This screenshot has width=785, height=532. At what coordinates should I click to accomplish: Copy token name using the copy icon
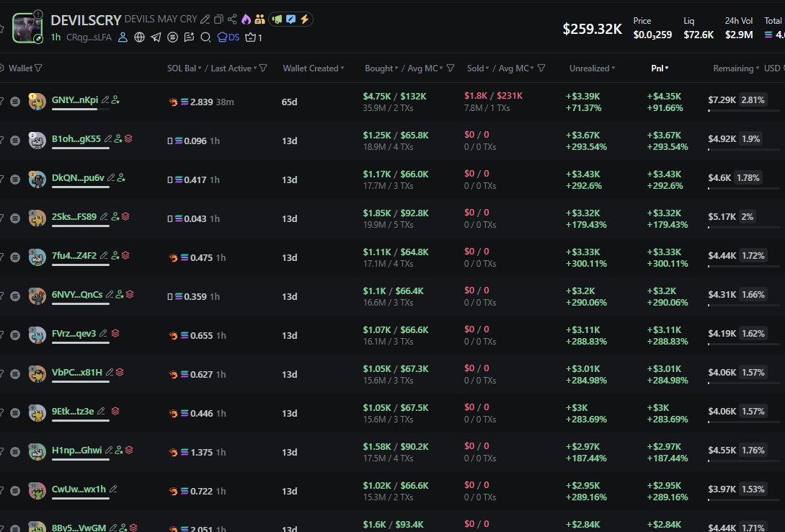click(219, 19)
